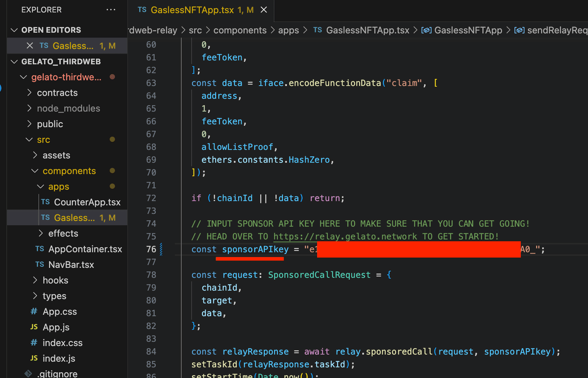Open CounterApp.tsx file
This screenshot has width=588, height=378.
[87, 202]
